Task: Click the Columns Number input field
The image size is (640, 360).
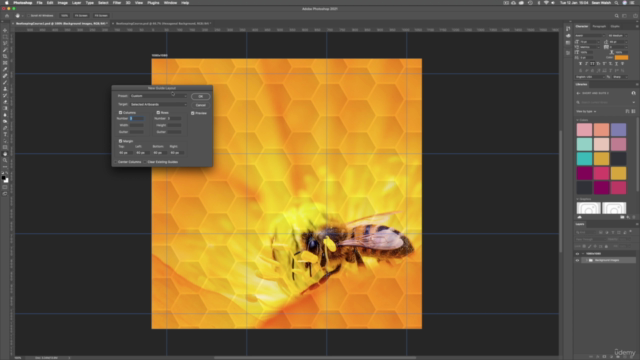Action: 136,118
